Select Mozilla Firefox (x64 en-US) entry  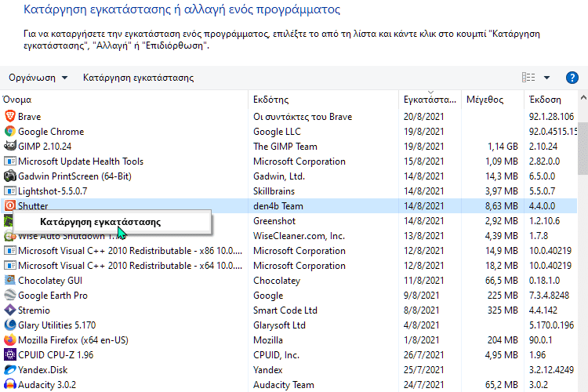(73, 340)
